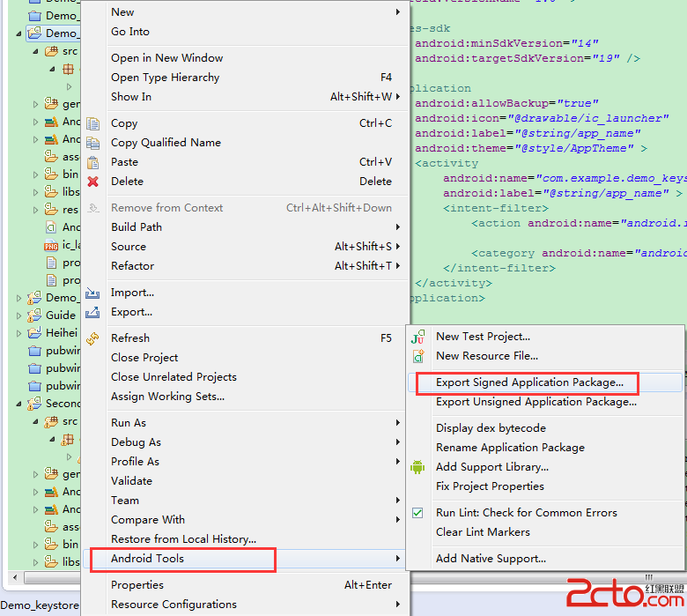Choose New Resource File...

[544, 356]
